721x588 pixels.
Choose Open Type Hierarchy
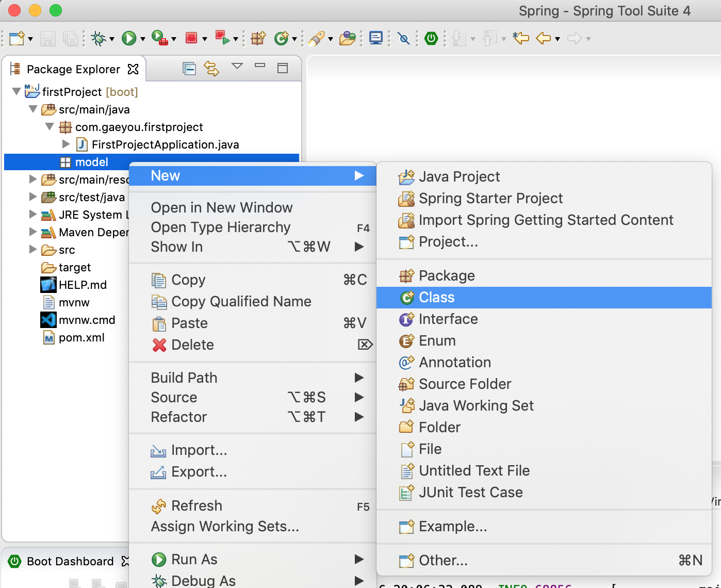253,227
